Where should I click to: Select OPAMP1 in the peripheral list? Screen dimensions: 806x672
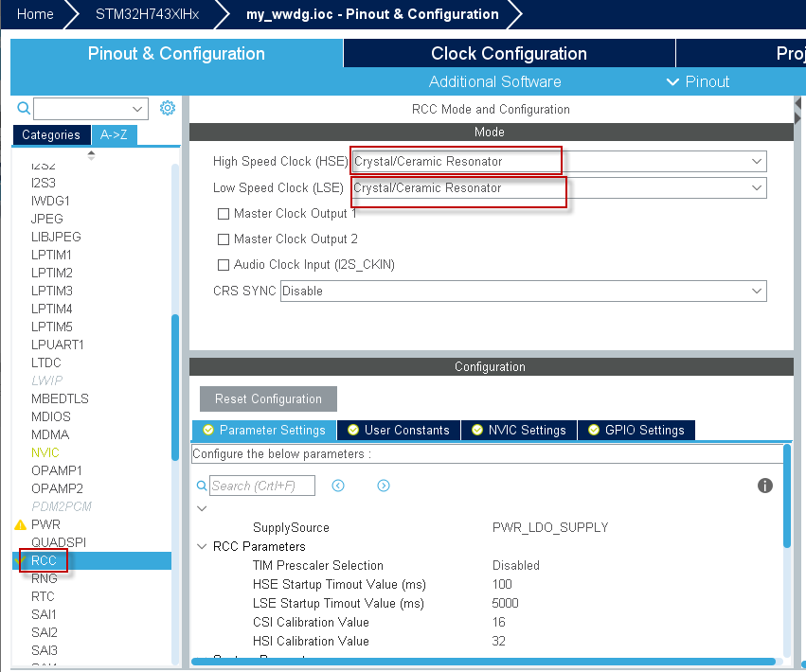pyautogui.click(x=57, y=470)
